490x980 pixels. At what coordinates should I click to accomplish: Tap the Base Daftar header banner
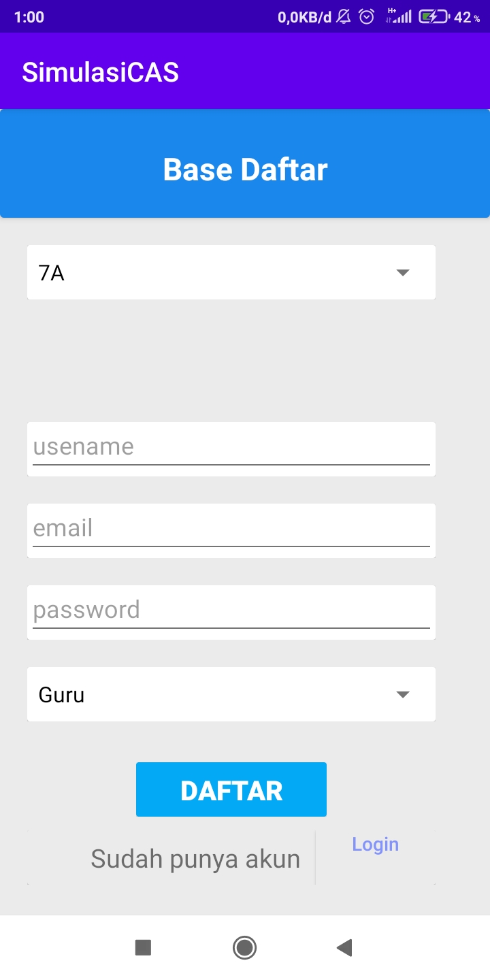pyautogui.click(x=245, y=169)
